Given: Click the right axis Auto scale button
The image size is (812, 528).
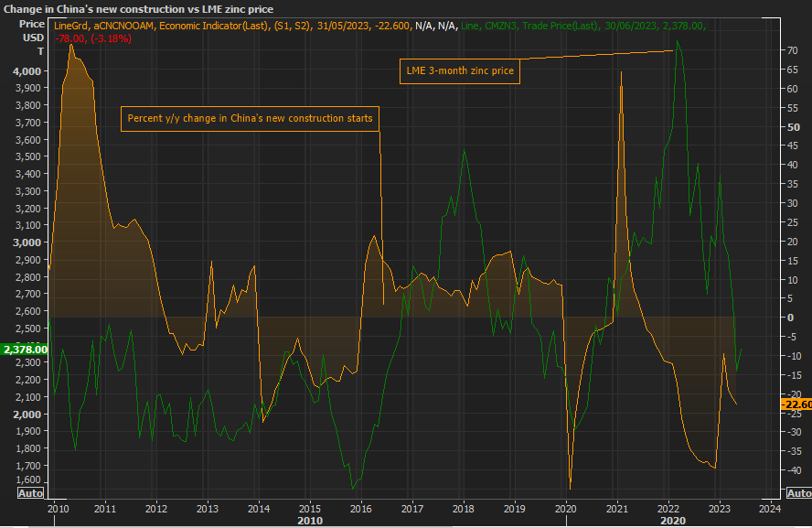Looking at the screenshot, I should click(797, 493).
